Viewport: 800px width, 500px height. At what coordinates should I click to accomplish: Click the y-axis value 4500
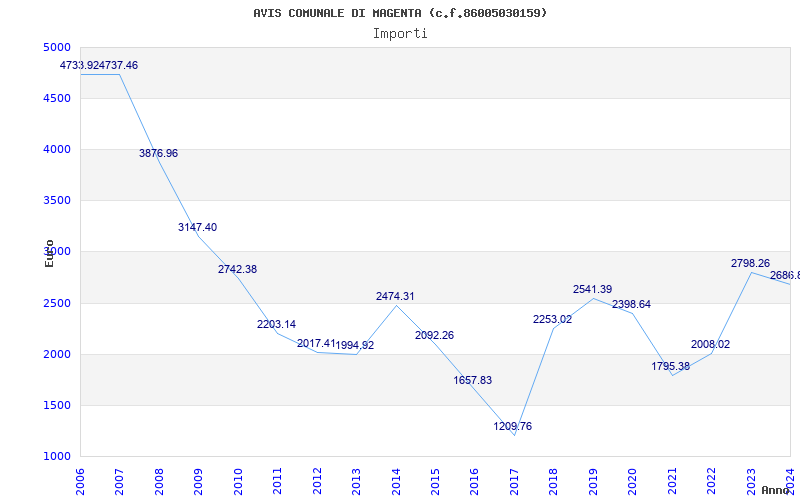(x=57, y=98)
